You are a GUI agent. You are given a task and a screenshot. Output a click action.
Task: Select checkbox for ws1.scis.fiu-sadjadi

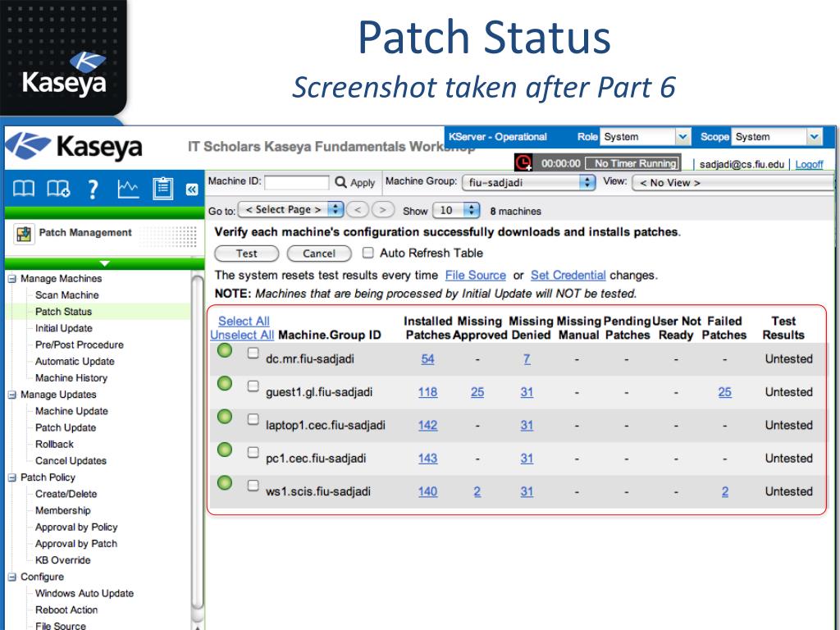tap(253, 486)
